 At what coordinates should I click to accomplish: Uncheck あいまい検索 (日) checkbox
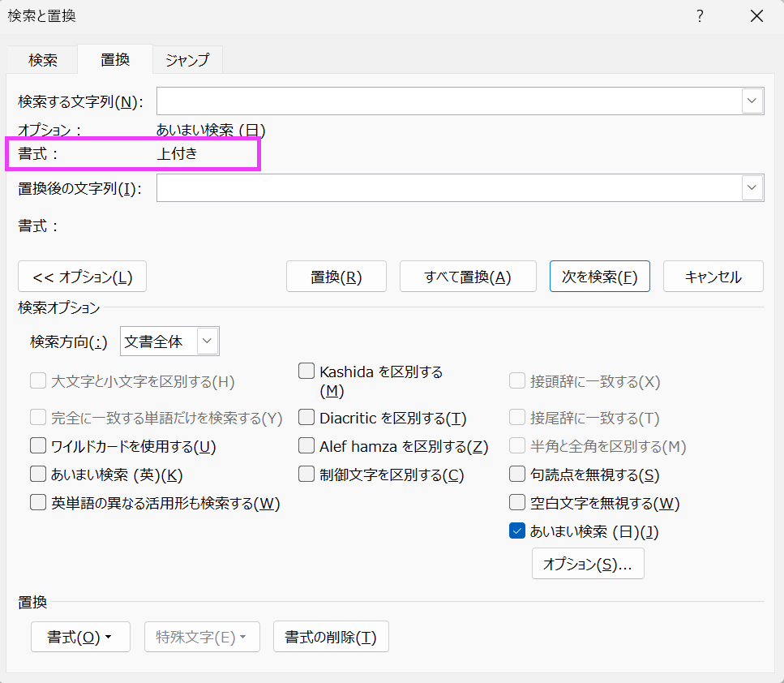click(x=516, y=531)
